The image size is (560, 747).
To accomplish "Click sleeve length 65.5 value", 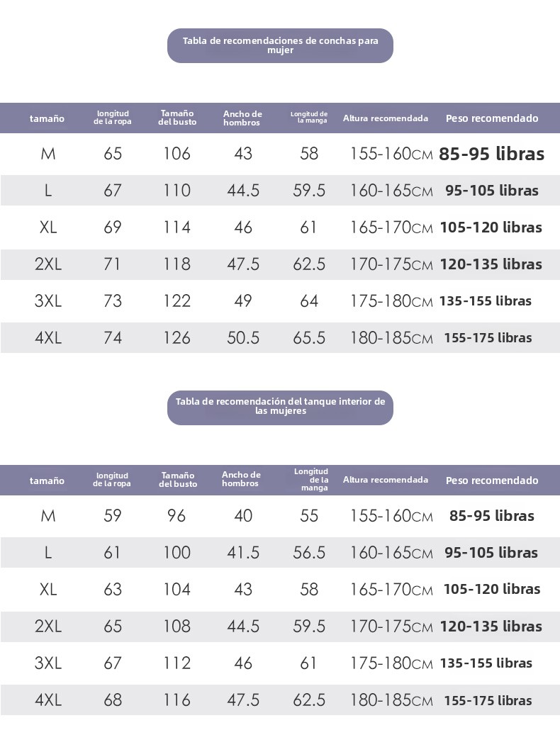I will tap(309, 338).
